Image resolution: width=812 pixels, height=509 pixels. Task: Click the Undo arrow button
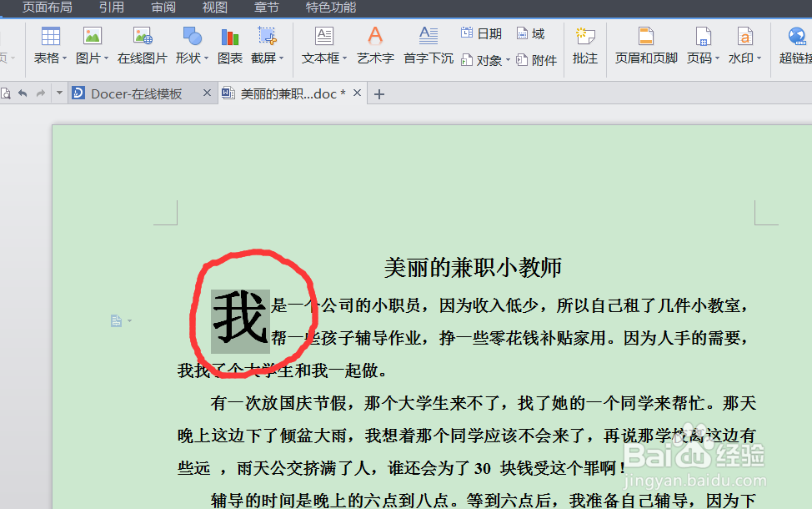click(23, 93)
